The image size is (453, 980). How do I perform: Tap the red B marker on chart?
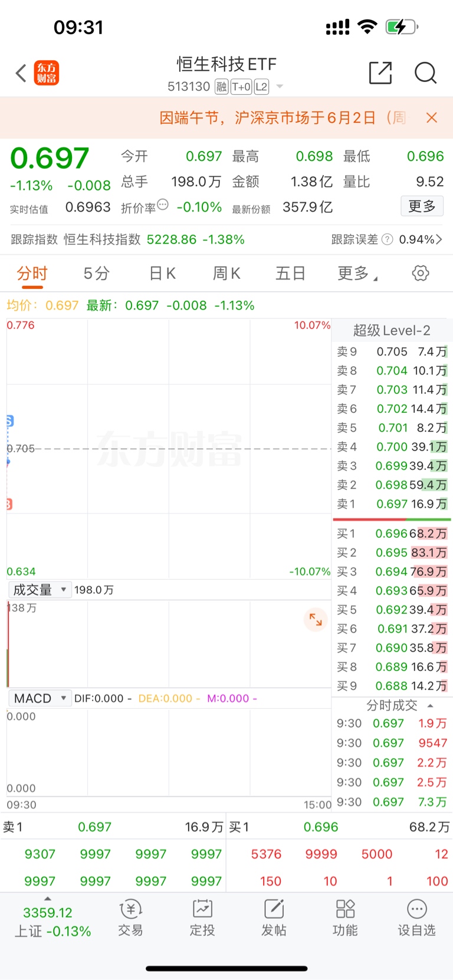coord(9,504)
